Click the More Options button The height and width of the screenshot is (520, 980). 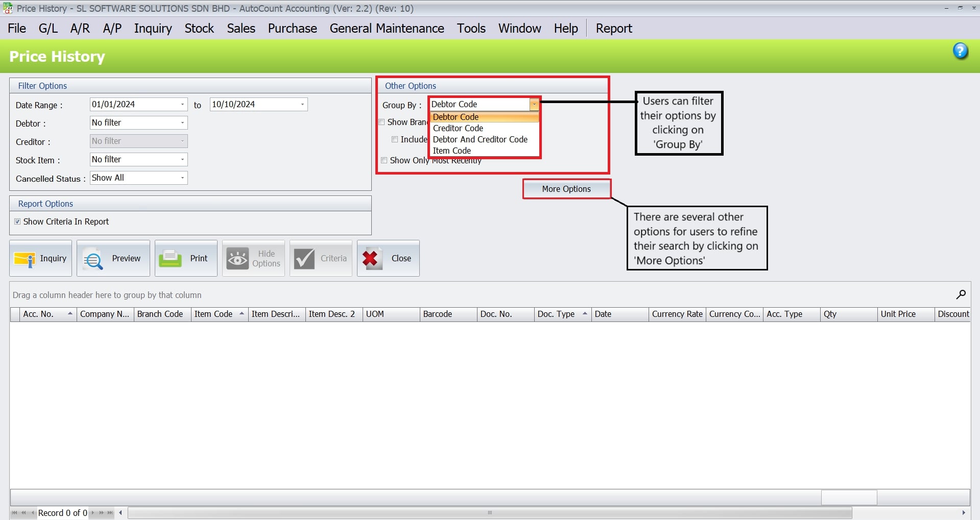(x=566, y=189)
